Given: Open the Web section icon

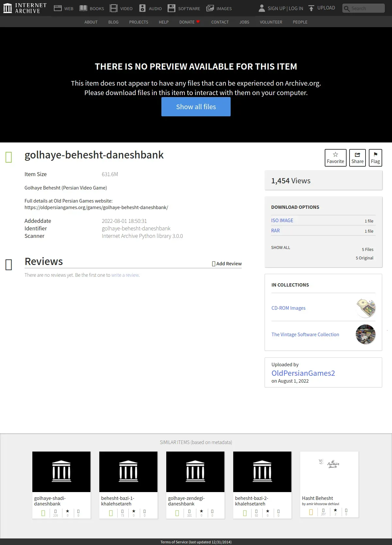Looking at the screenshot, I should pos(58,8).
